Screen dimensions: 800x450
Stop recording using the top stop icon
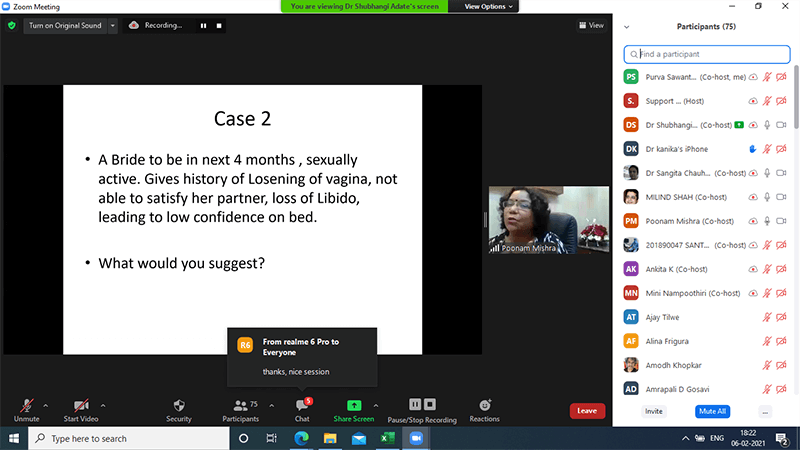point(217,25)
